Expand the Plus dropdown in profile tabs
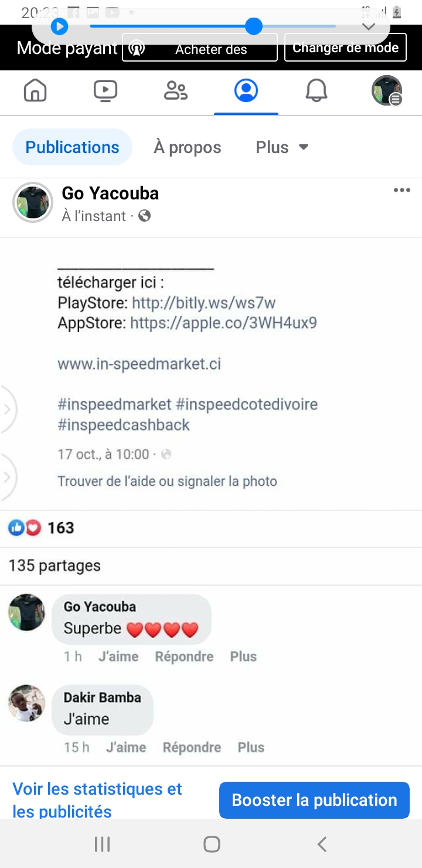422x868 pixels. tap(282, 147)
